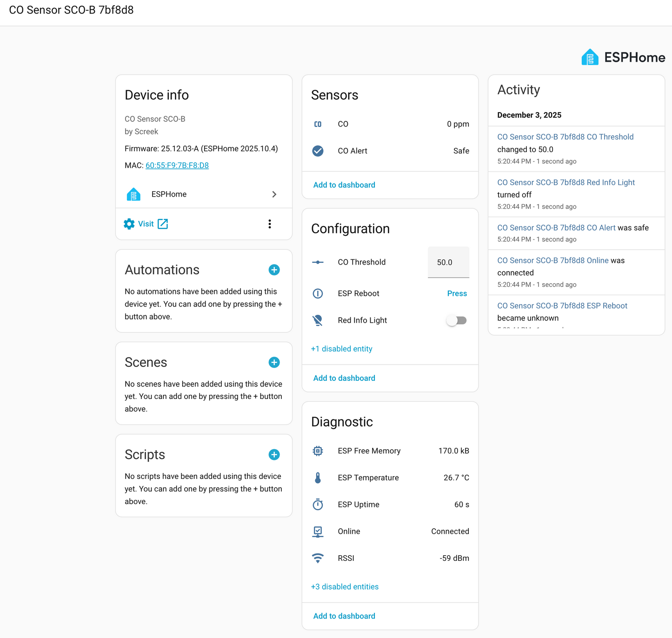Click the ESP Uptime timer icon
Image resolution: width=672 pixels, height=638 pixels.
click(x=318, y=505)
